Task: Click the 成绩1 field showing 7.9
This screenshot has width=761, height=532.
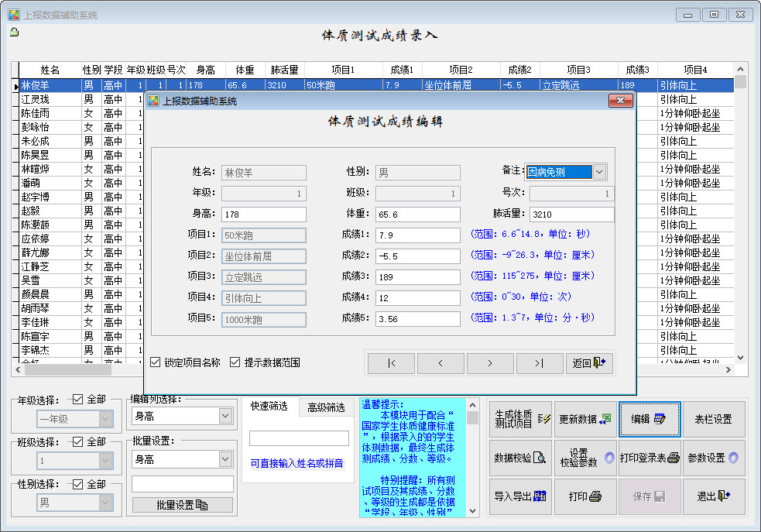Action: click(x=418, y=235)
